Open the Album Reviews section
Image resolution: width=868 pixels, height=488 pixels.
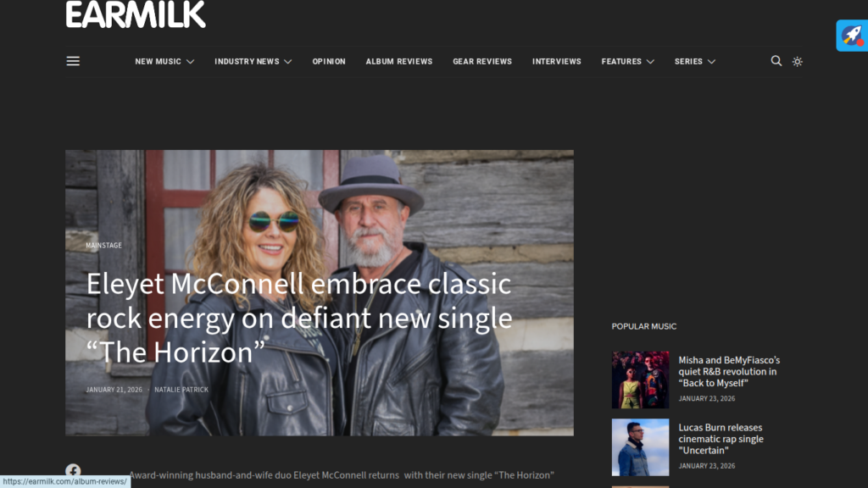399,61
